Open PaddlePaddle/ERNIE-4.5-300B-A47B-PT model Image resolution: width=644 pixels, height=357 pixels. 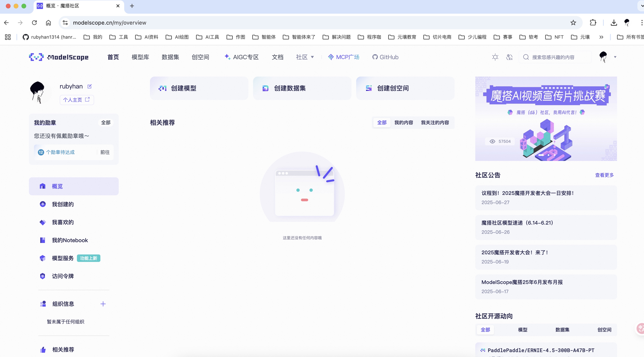tap(541, 350)
